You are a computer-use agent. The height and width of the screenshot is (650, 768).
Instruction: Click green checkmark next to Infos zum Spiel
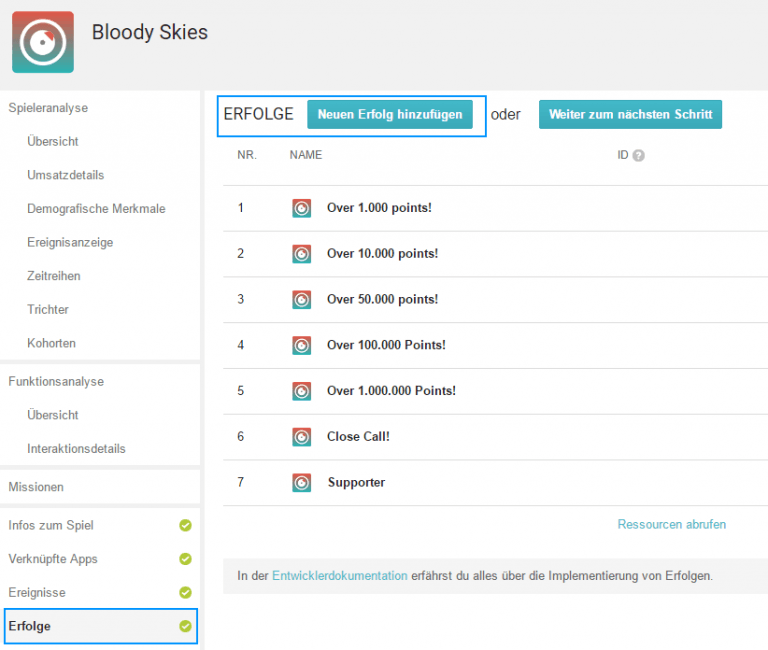coord(185,526)
